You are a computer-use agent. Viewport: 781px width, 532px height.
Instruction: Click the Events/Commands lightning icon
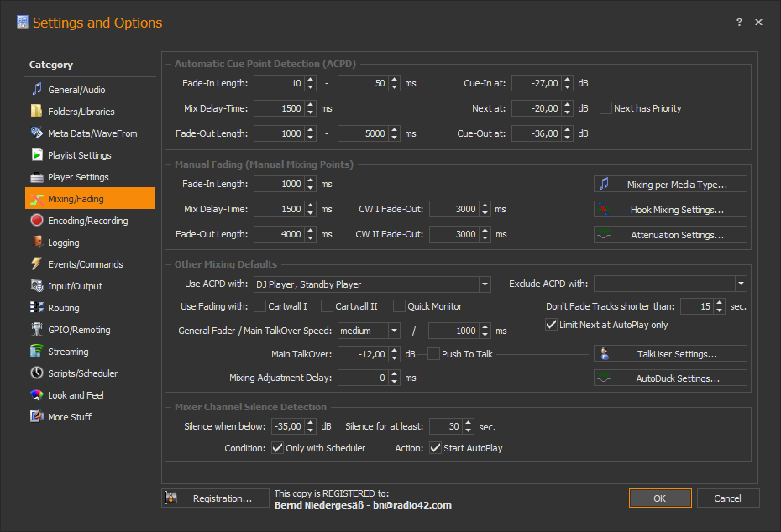[37, 264]
